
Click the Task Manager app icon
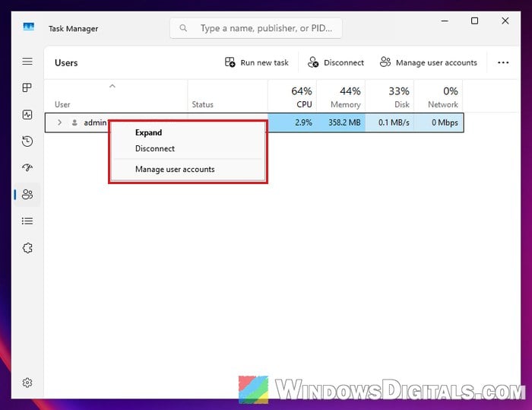29,27
